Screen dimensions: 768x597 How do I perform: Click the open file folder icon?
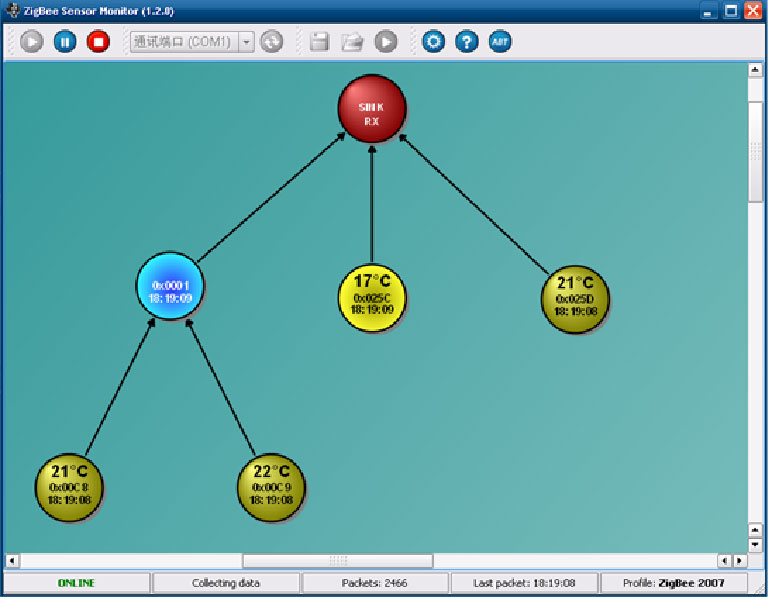pos(352,42)
